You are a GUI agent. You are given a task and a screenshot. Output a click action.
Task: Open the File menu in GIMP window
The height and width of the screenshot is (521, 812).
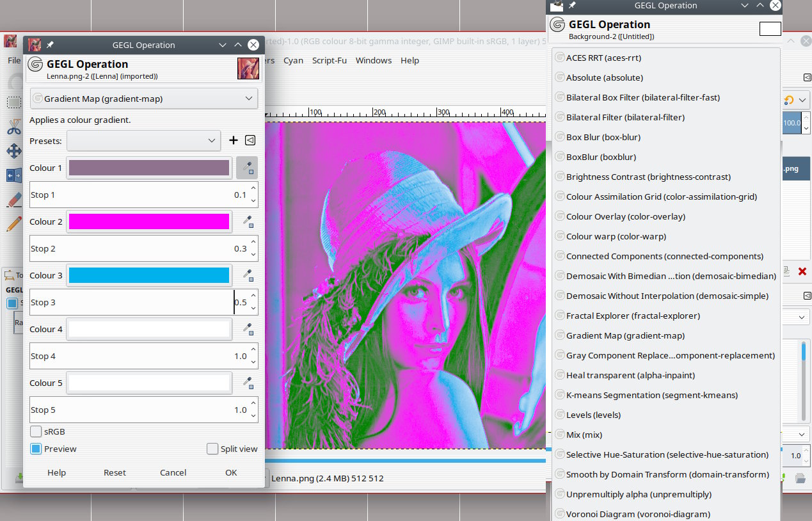coord(13,60)
